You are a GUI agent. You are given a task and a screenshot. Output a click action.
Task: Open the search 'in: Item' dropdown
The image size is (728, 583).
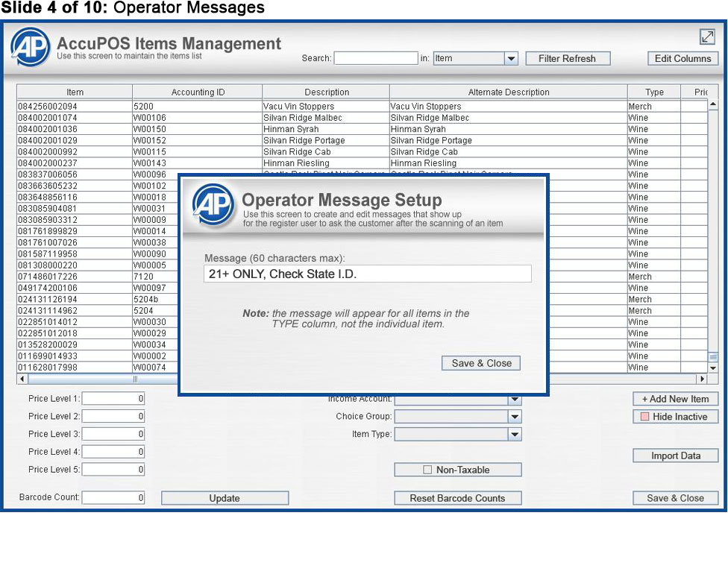511,59
